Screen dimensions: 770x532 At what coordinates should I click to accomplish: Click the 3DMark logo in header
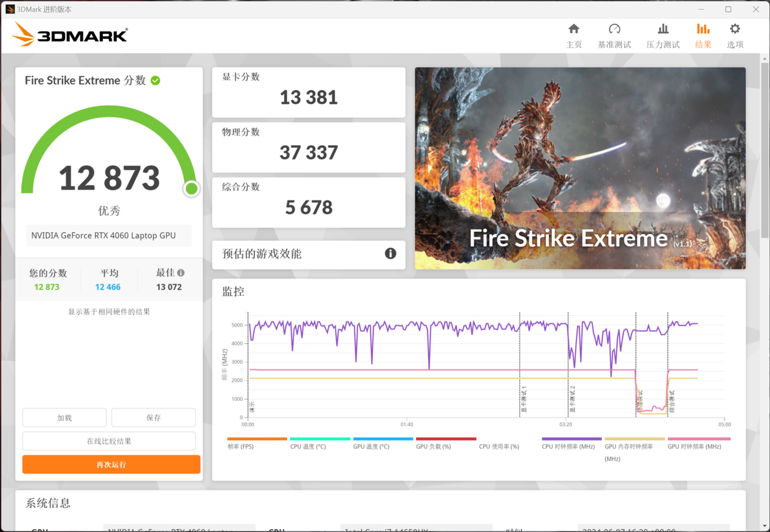point(70,35)
